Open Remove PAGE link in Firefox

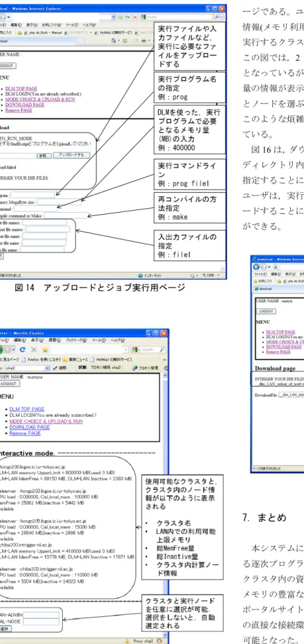tap(25, 433)
